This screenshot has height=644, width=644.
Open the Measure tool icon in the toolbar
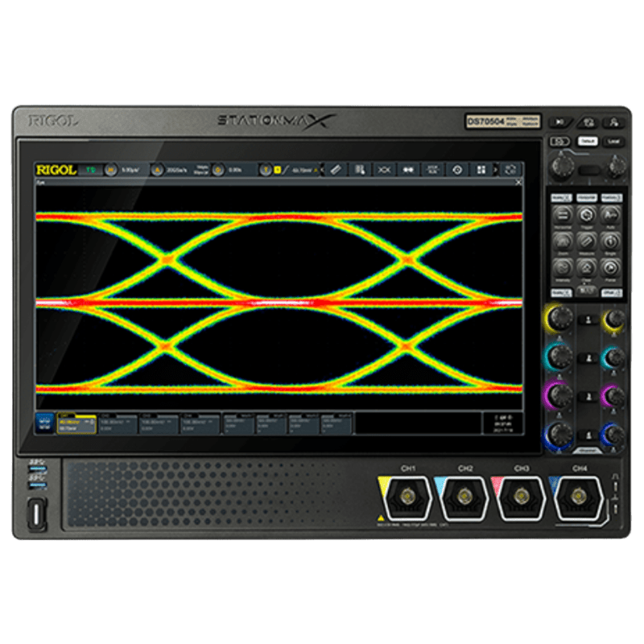coord(361,170)
